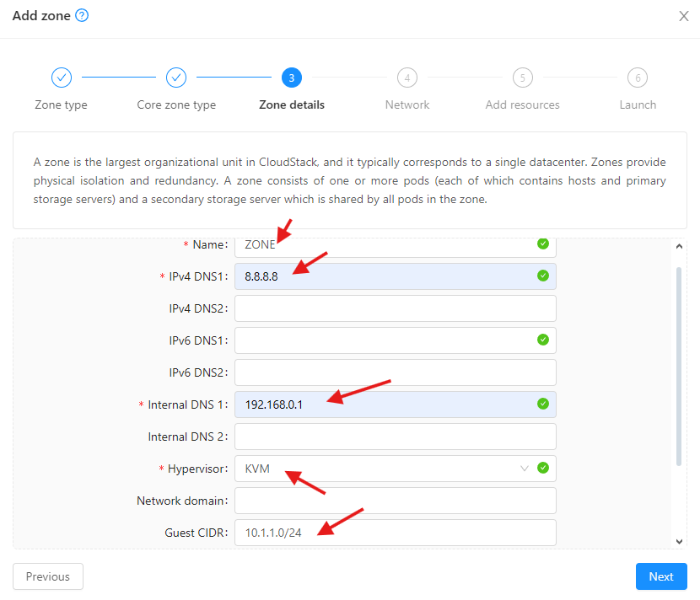700x600 pixels.
Task: Click the Hypervisor label
Action: (x=197, y=469)
